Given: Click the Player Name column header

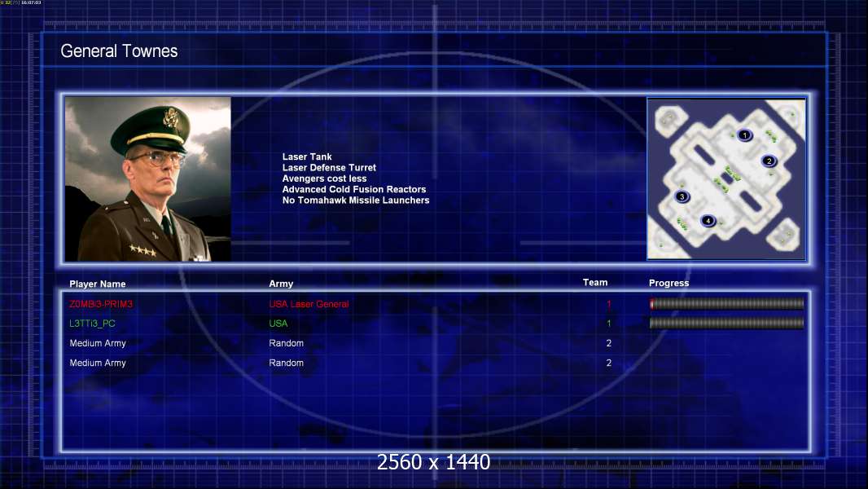Looking at the screenshot, I should click(98, 284).
